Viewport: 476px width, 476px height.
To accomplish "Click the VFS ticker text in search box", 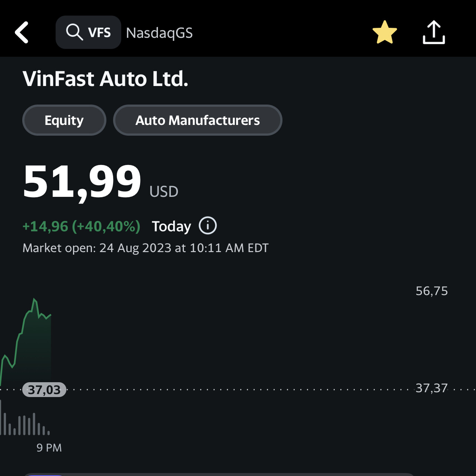I will 99,33.
